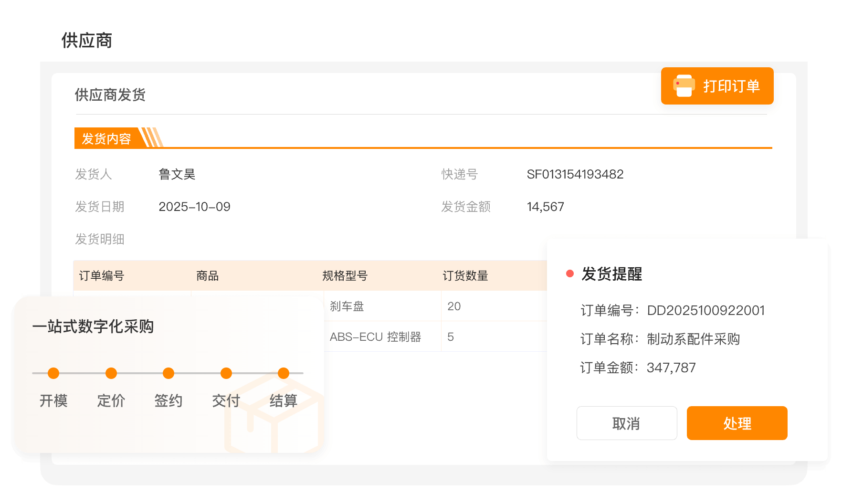Click the faded box illustration icon

(x=274, y=414)
